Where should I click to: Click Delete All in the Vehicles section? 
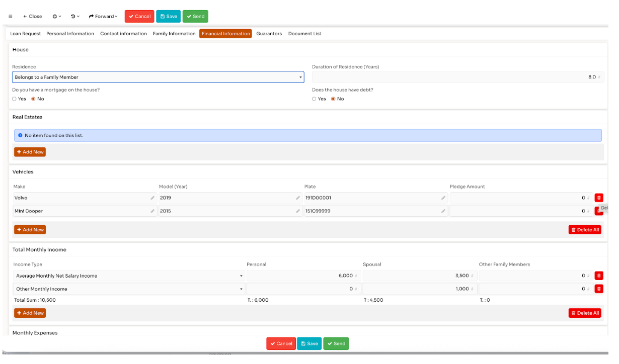[x=585, y=230]
